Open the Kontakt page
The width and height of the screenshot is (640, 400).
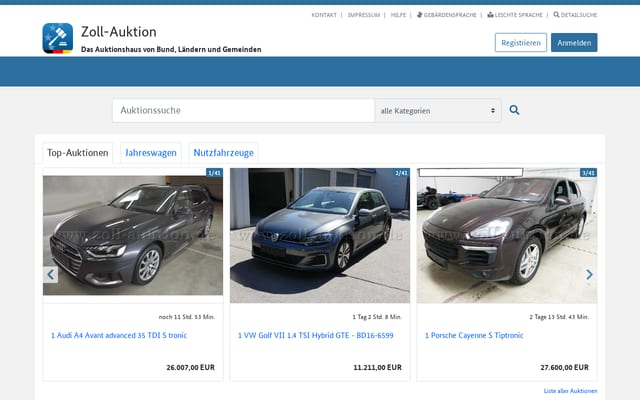[x=324, y=15]
